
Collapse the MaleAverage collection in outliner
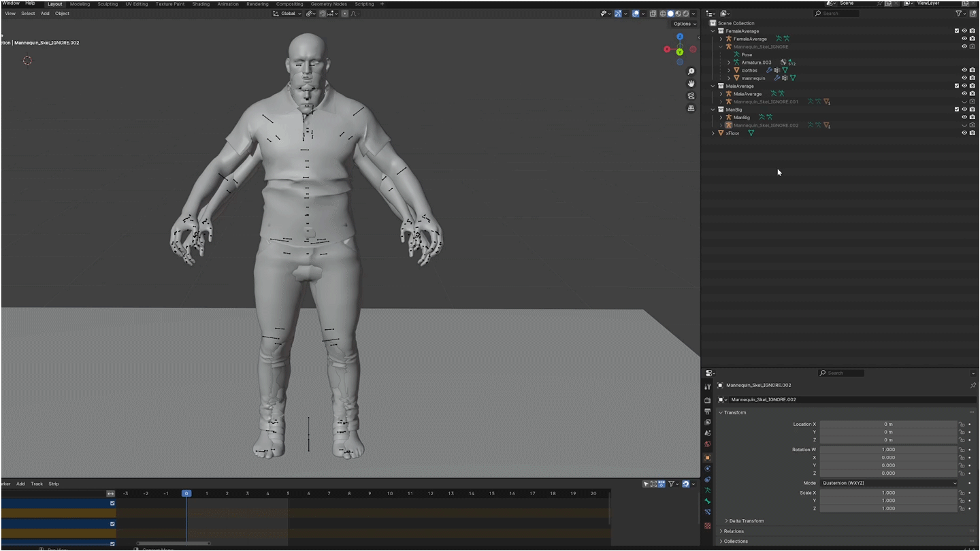coord(713,86)
